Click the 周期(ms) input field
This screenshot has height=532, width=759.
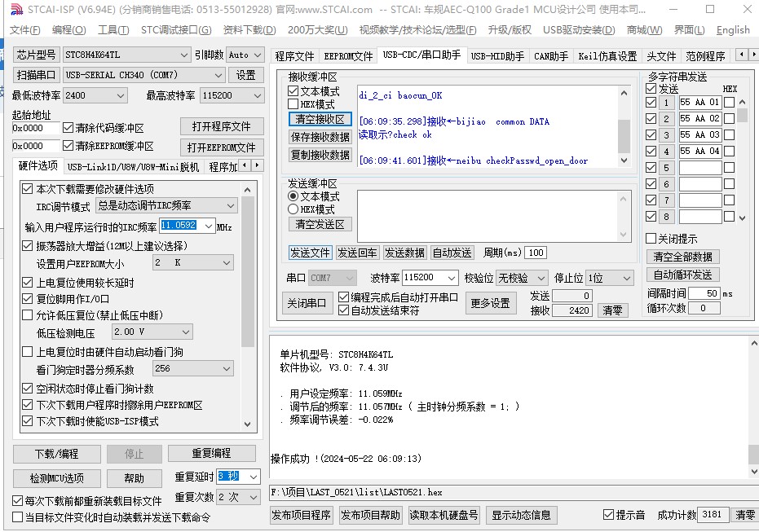(536, 253)
